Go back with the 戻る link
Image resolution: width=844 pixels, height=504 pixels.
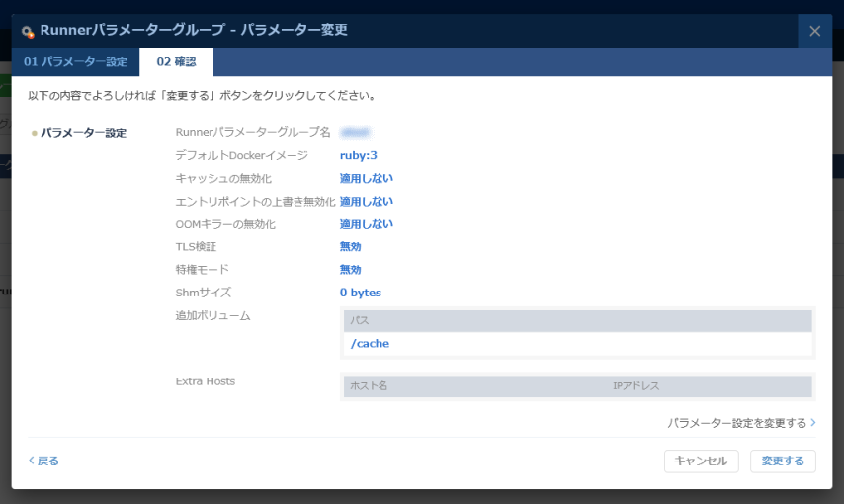click(43, 461)
